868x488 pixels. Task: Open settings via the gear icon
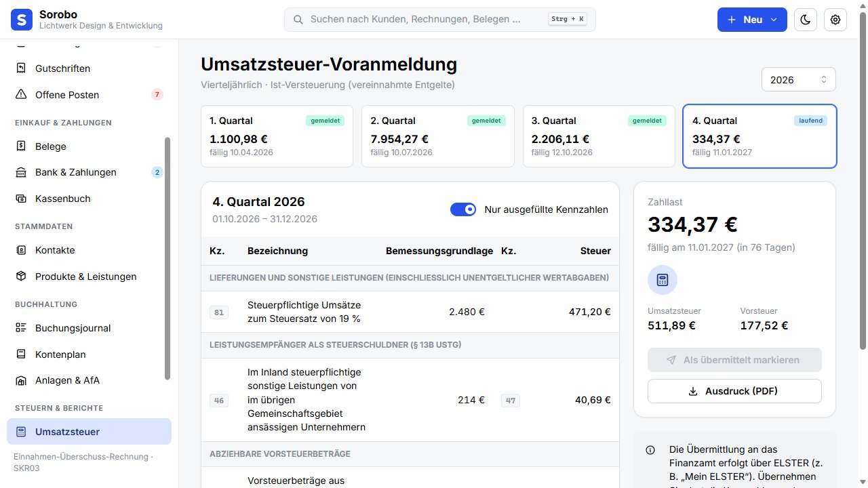pyautogui.click(x=835, y=20)
